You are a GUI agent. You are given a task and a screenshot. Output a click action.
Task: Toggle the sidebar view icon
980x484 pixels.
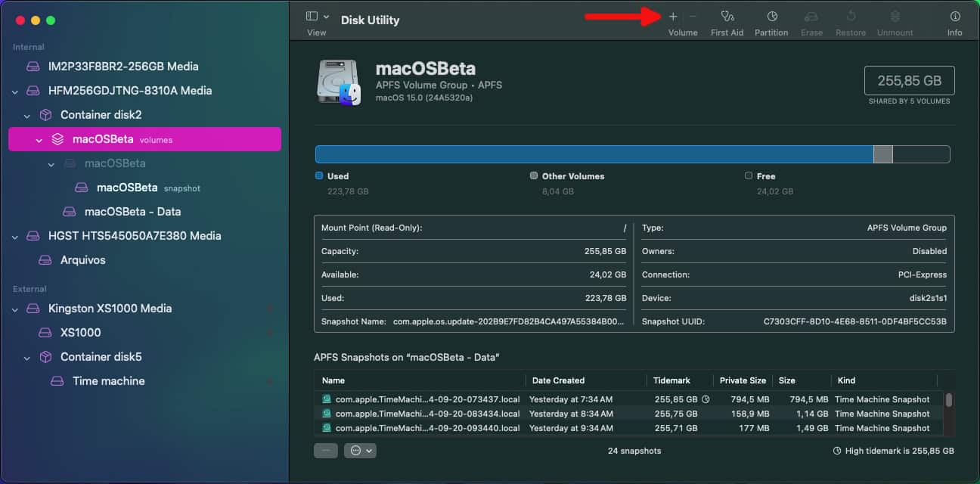click(x=312, y=16)
